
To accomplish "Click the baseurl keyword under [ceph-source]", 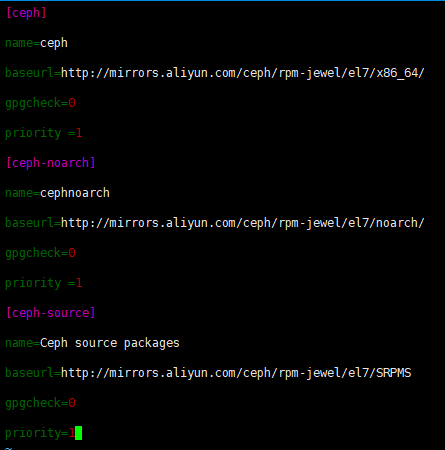I will [x=29, y=373].
